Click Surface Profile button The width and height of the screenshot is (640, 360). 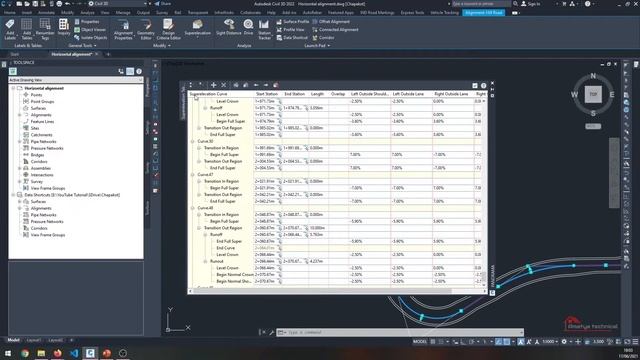click(x=293, y=22)
